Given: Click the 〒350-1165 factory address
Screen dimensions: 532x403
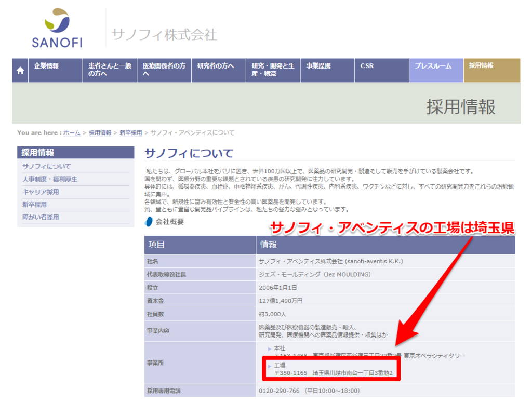Looking at the screenshot, I should [334, 373].
